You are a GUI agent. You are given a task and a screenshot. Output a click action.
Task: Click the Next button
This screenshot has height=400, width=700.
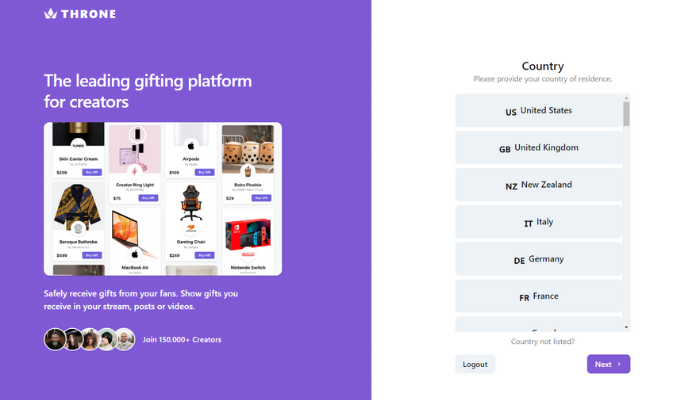pyautogui.click(x=608, y=364)
